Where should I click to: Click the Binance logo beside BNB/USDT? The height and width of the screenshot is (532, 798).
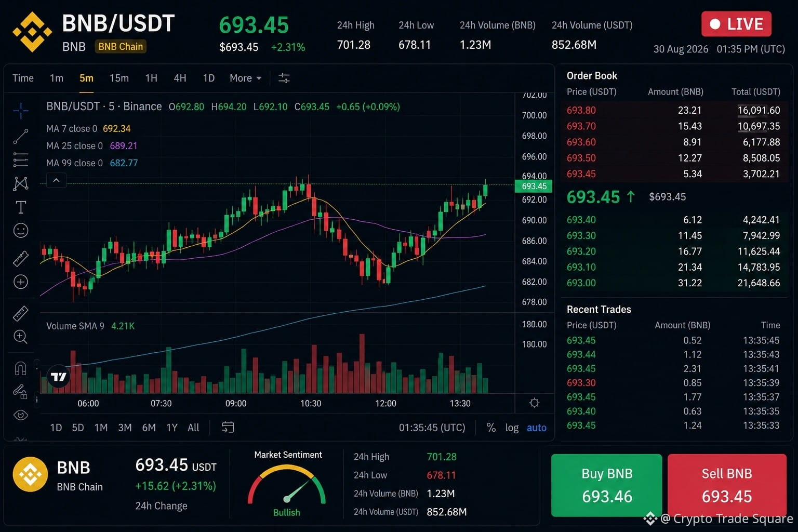[33, 32]
